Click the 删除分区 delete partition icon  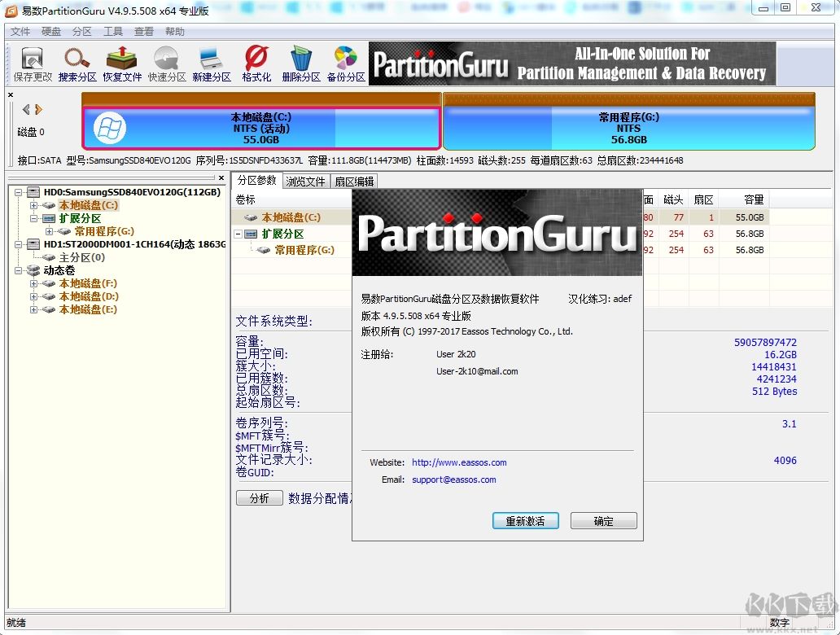coord(300,63)
